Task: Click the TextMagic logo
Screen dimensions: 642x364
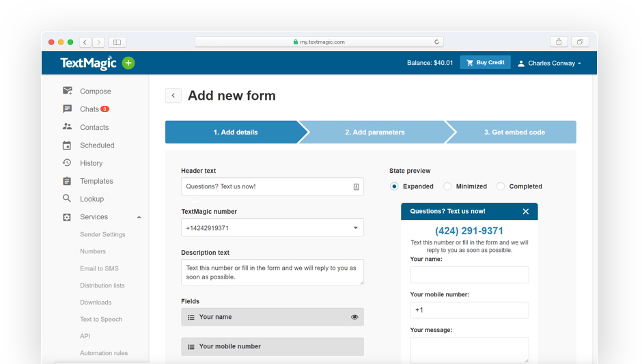Action: [88, 63]
